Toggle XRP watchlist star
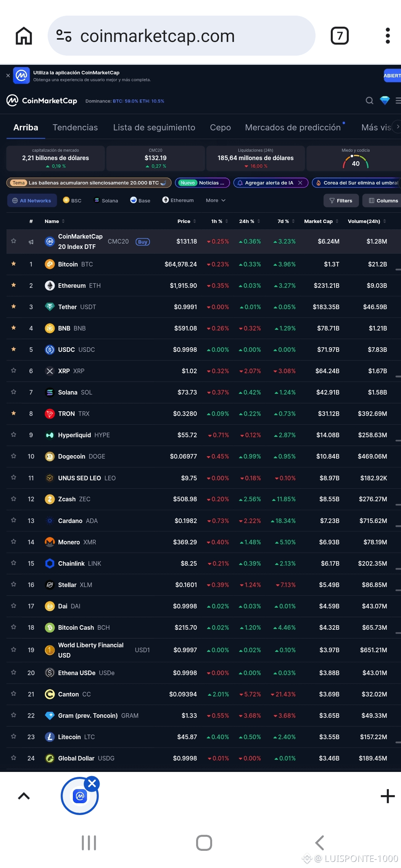The image size is (401, 868). [x=14, y=371]
